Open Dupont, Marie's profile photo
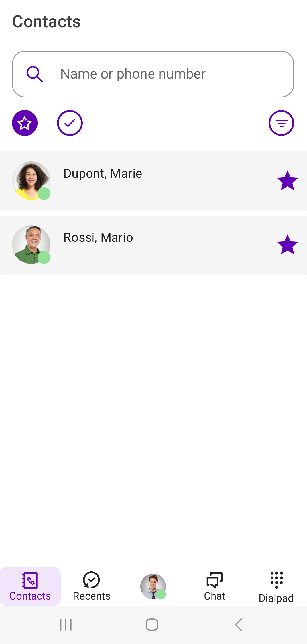307x644 pixels. (x=31, y=181)
